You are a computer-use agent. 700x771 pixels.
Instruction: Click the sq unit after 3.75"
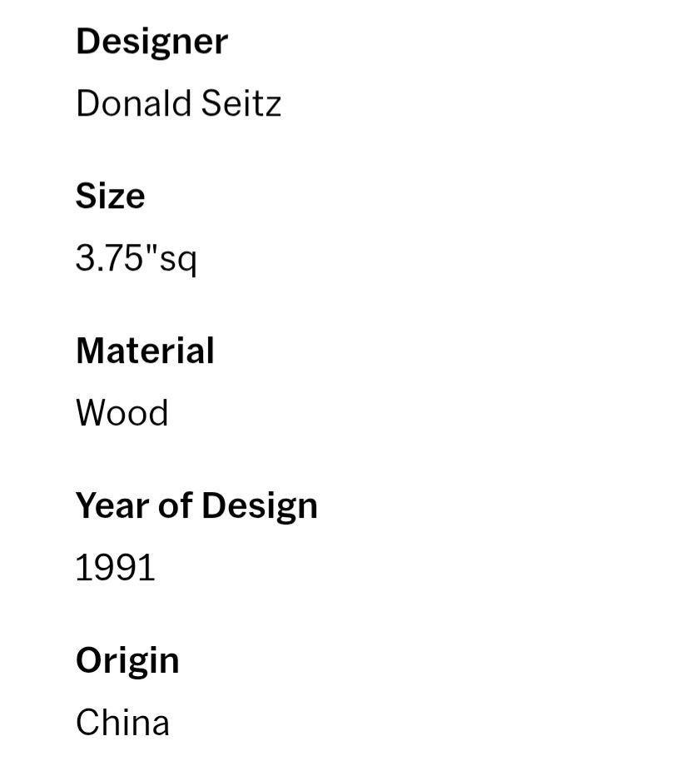[x=178, y=261]
